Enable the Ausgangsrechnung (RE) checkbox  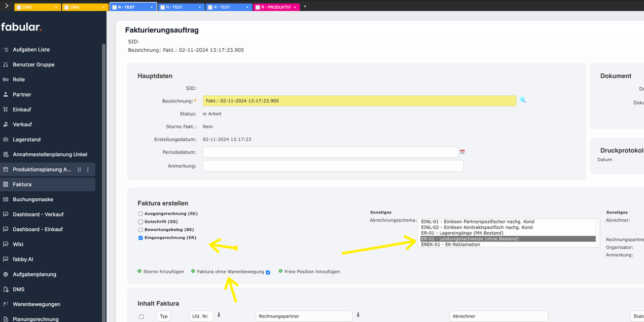(x=140, y=213)
